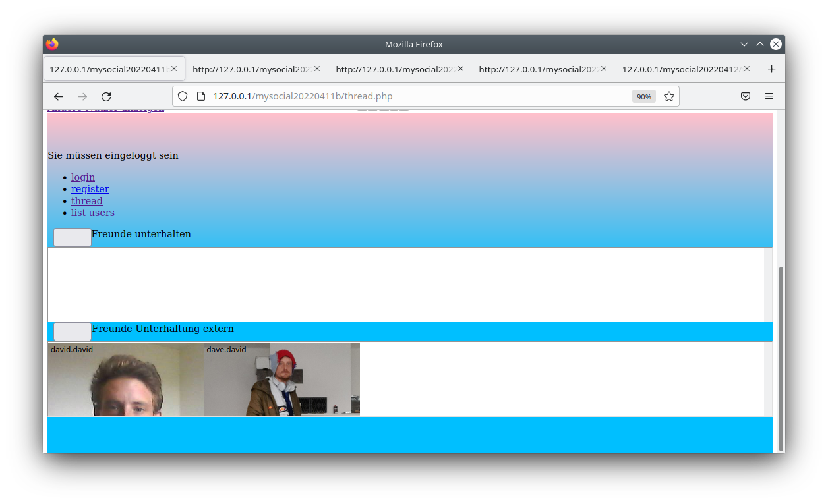Follow the login link

82,177
